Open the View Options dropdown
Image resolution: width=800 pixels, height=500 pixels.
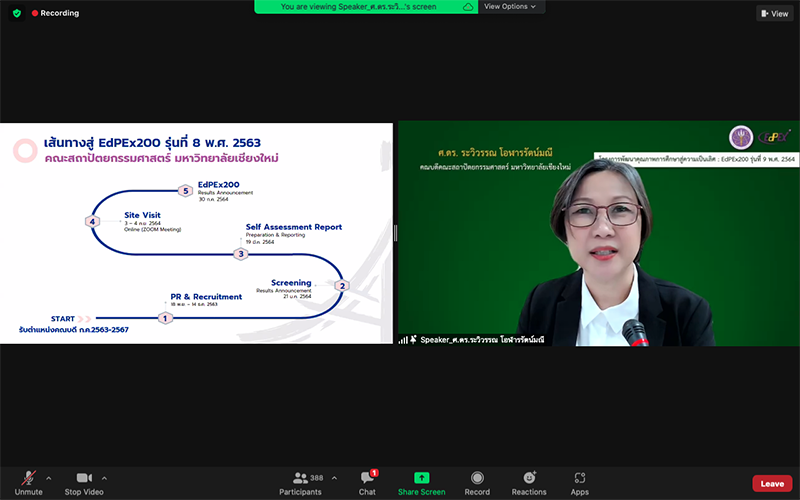[510, 7]
